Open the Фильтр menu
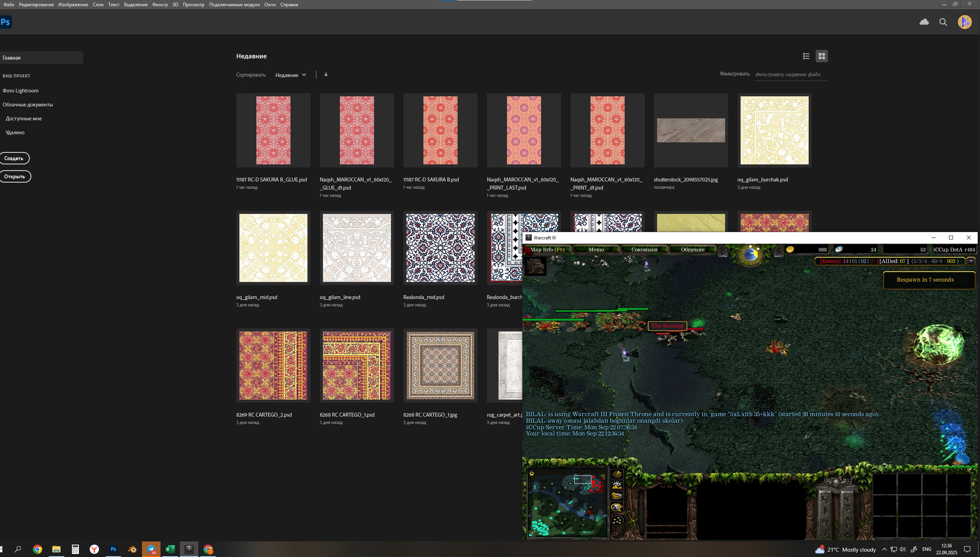 click(x=160, y=5)
